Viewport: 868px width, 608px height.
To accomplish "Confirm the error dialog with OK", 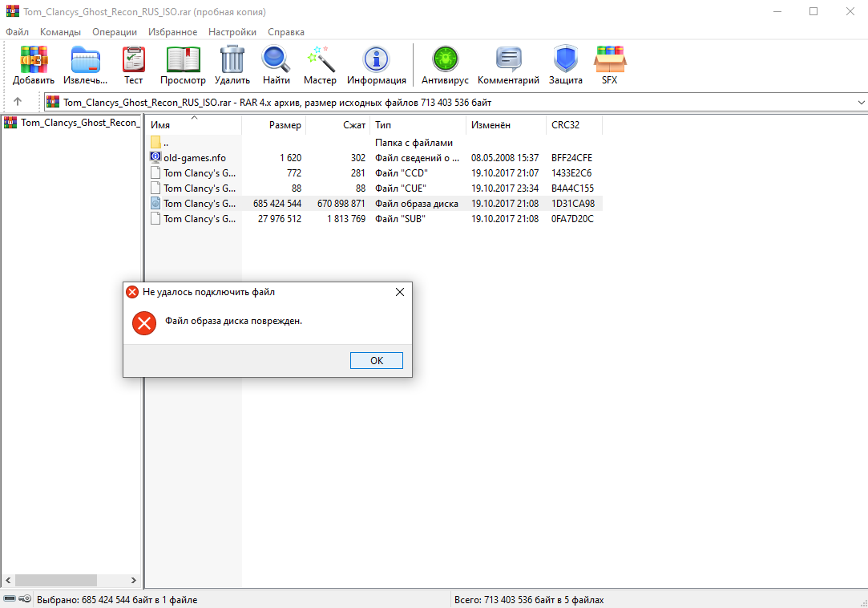I will 377,361.
